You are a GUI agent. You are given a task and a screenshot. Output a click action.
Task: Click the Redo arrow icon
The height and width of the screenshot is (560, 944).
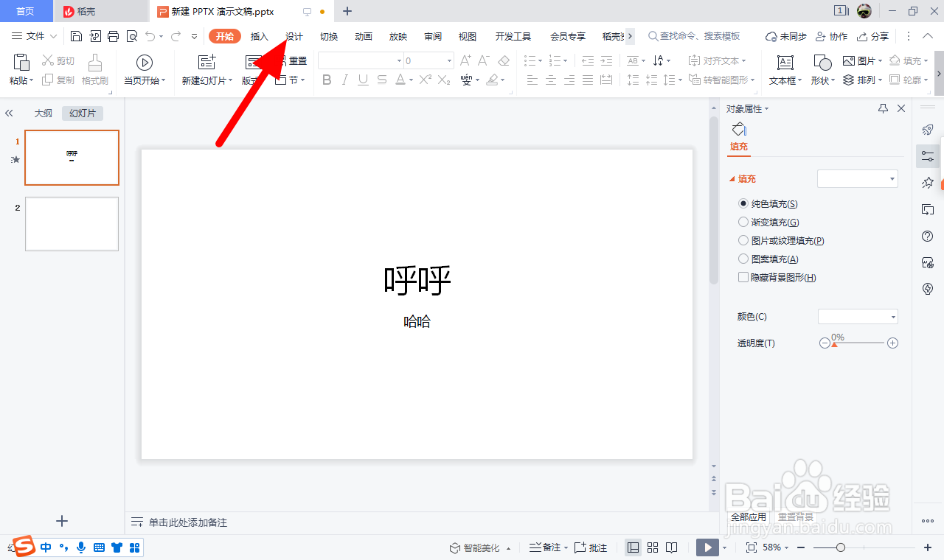(x=176, y=36)
